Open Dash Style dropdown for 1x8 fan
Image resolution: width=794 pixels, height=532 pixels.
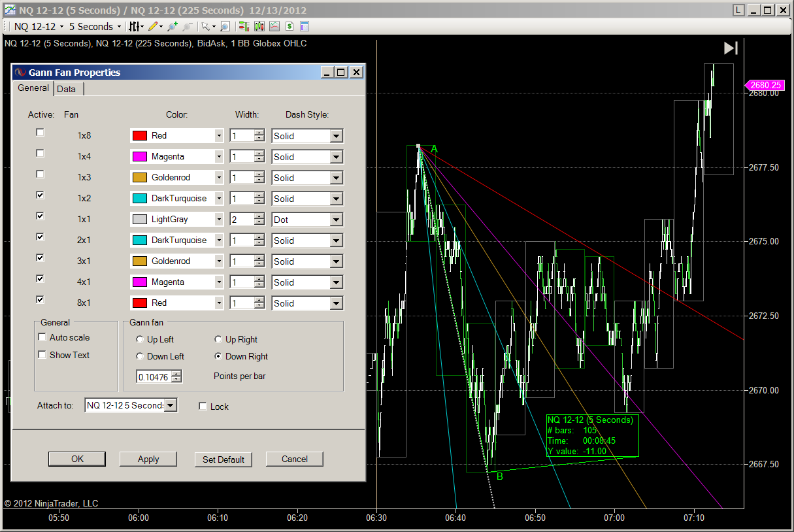point(336,136)
